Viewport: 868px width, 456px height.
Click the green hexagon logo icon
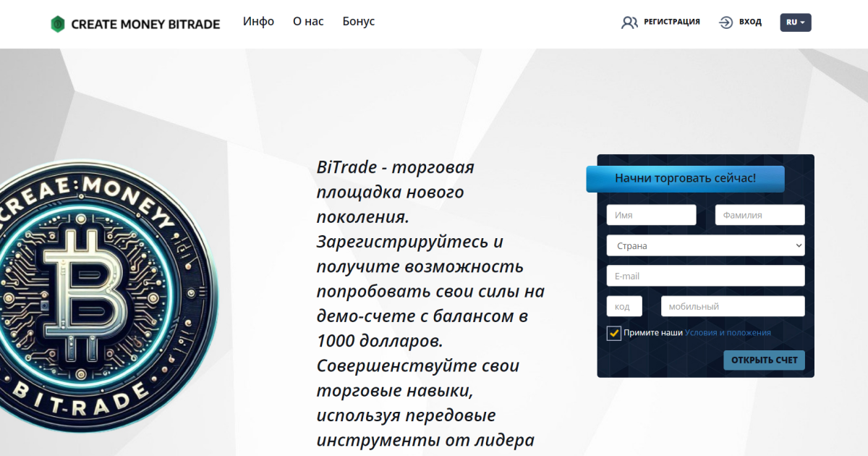pyautogui.click(x=58, y=24)
